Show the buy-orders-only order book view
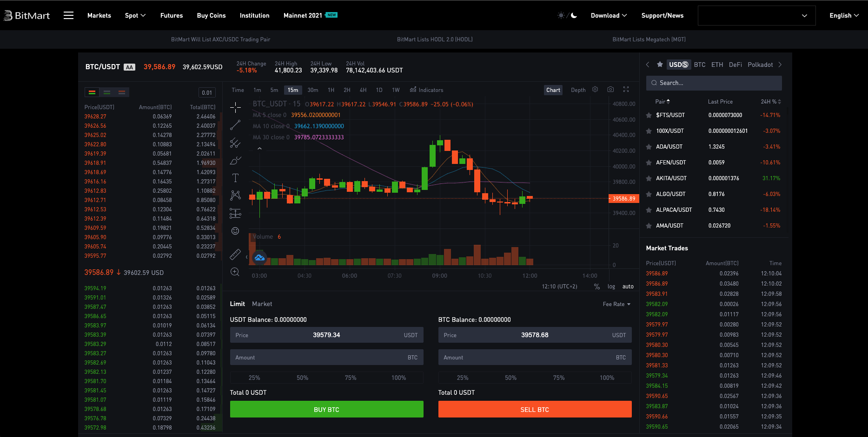This screenshot has width=868, height=437. point(107,92)
